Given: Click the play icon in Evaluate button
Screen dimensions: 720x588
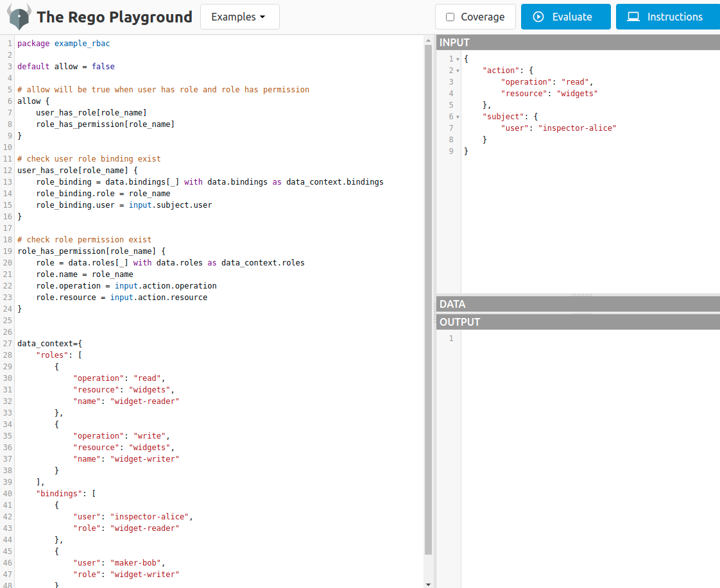Looking at the screenshot, I should tap(538, 17).
